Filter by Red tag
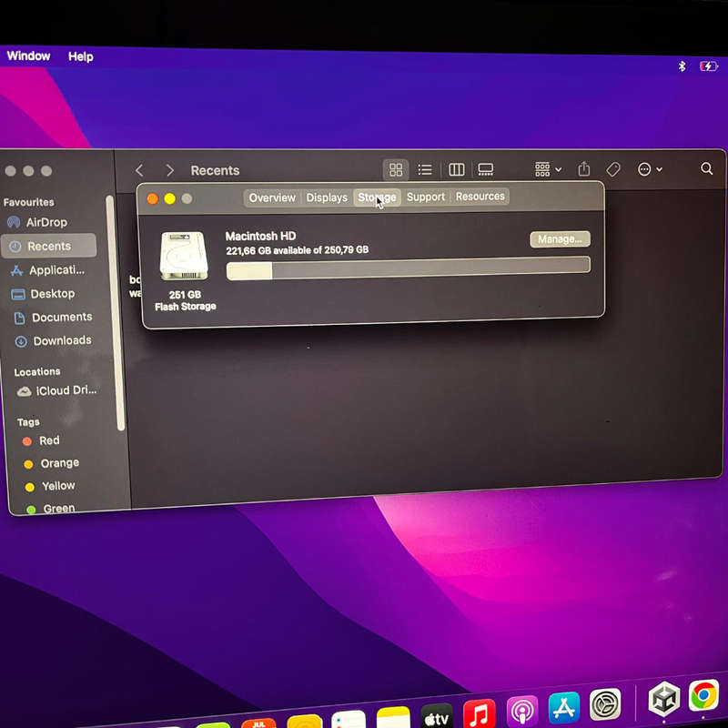Image resolution: width=728 pixels, height=728 pixels. point(41,440)
